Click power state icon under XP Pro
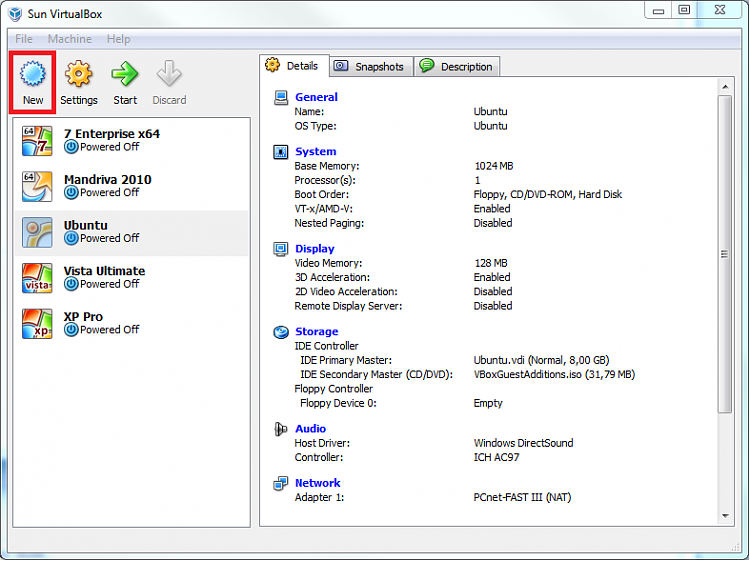750x561 pixels. 71,330
